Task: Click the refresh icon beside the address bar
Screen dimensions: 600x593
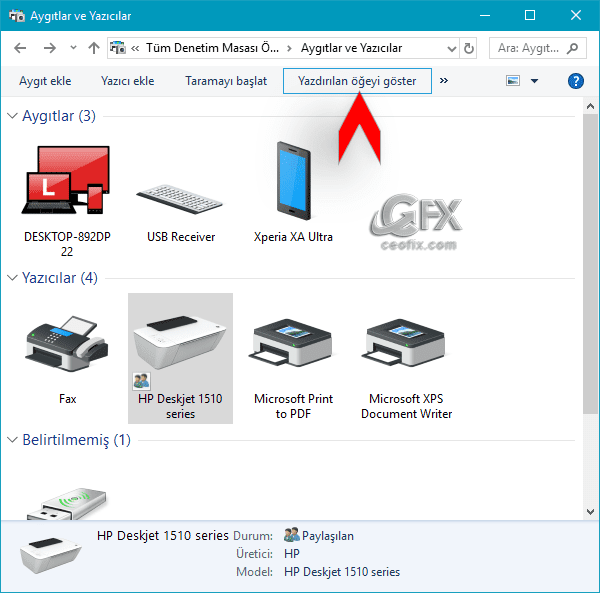Action: (468, 48)
